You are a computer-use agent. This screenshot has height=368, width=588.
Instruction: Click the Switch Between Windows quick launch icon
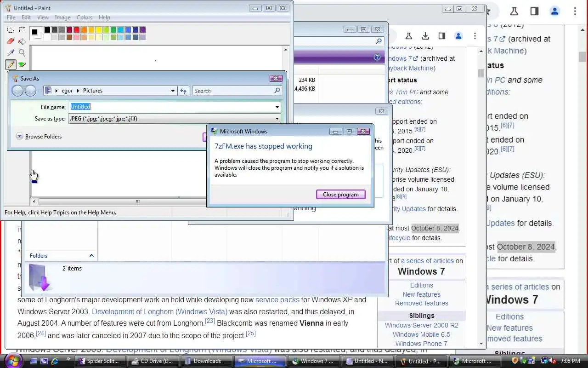[x=45, y=361]
